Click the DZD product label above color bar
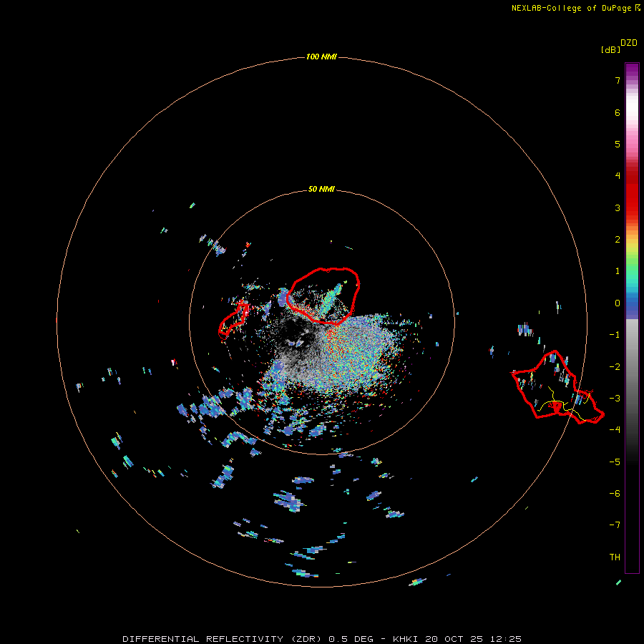644x644 pixels. (629, 43)
